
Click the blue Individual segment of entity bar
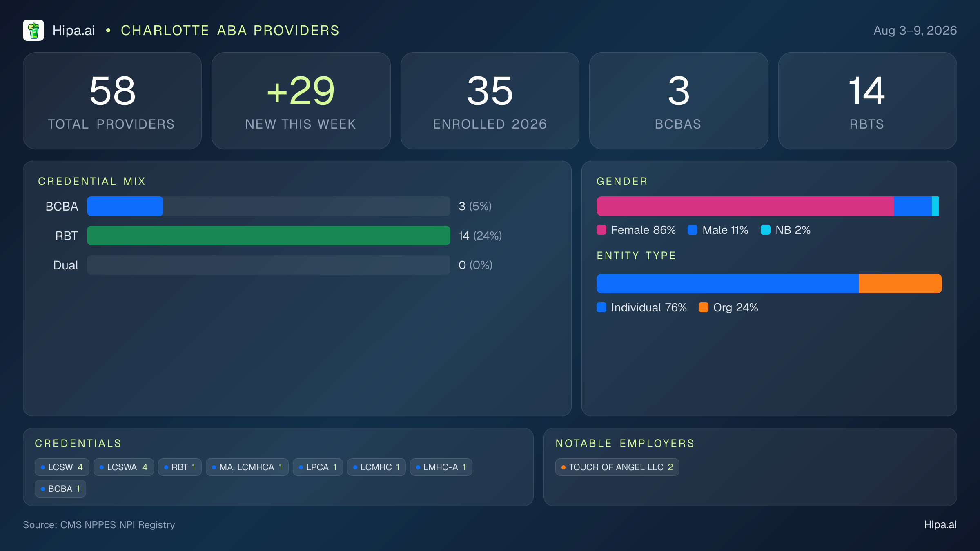[x=728, y=284]
